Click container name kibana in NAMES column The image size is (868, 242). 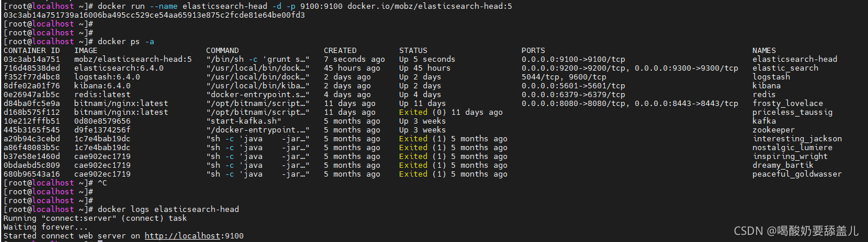pos(767,86)
